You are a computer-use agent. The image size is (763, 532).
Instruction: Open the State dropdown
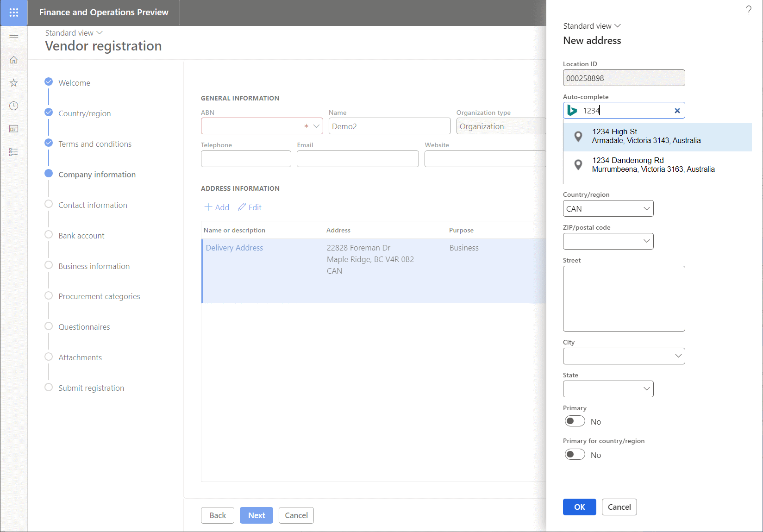pyautogui.click(x=647, y=389)
